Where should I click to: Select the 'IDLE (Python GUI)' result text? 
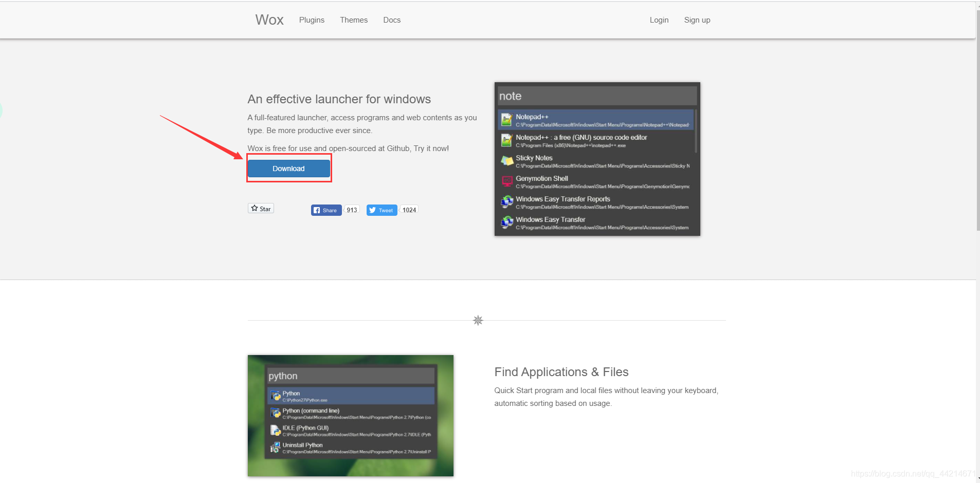305,428
